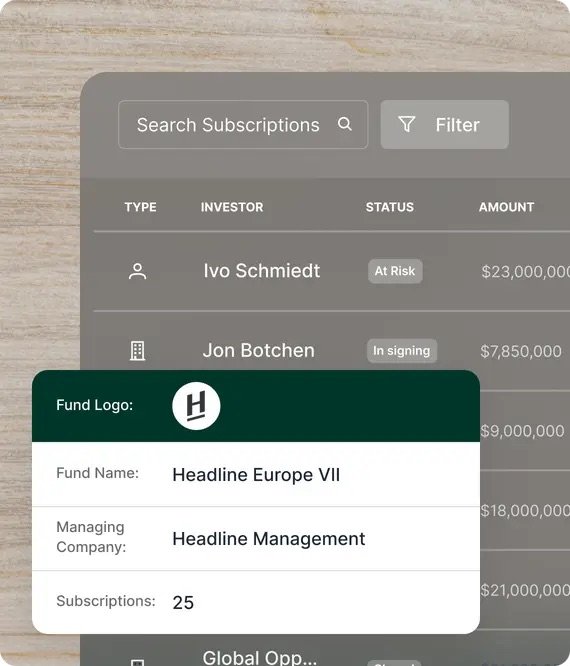Click the Managing Company label
This screenshot has width=570, height=666.
(91, 537)
